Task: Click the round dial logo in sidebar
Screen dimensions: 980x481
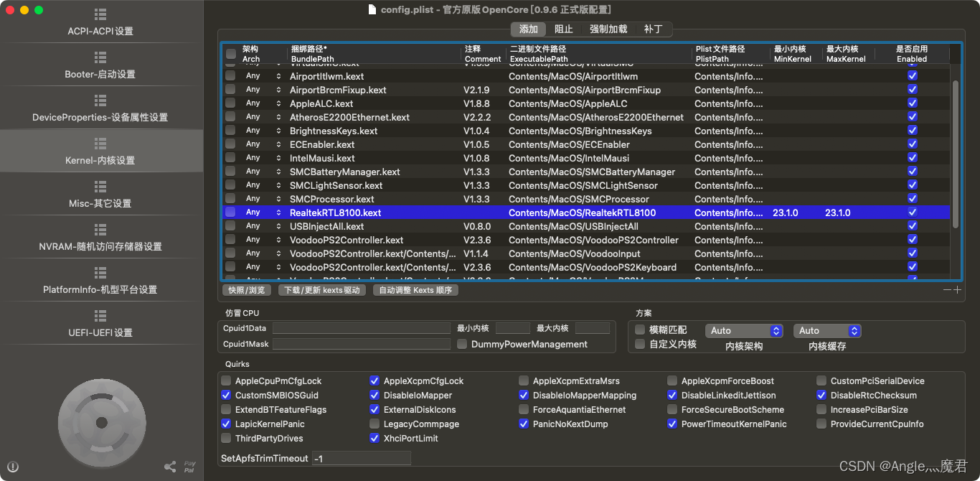Action: [x=102, y=422]
